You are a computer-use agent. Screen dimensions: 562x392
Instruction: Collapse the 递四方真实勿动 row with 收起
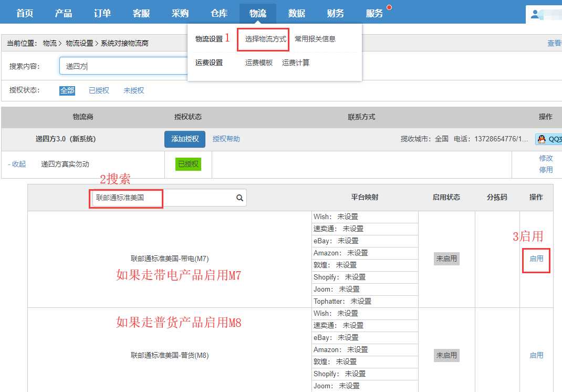17,164
